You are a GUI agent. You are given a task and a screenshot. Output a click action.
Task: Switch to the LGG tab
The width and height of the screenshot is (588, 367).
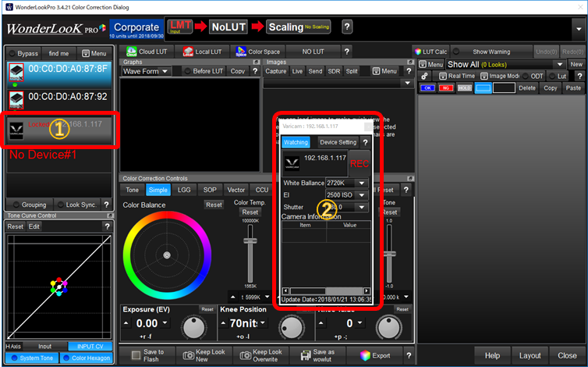coord(184,190)
